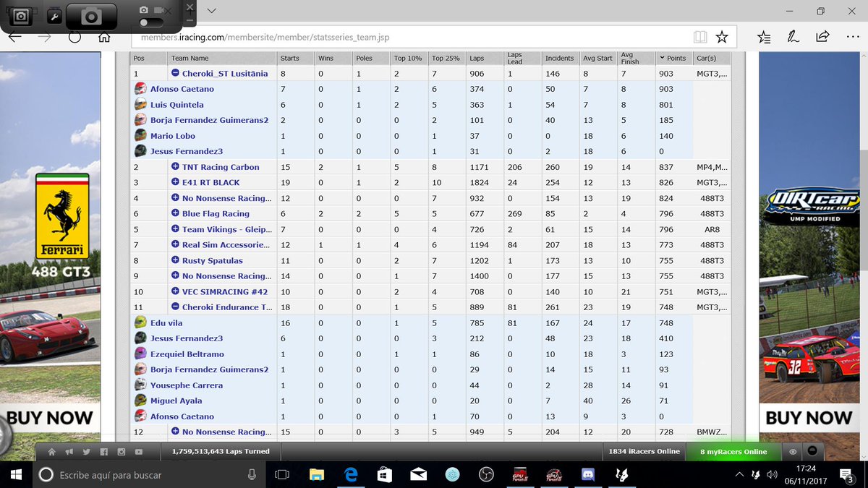The height and width of the screenshot is (488, 868).
Task: Refresh the browser page
Action: 75,37
